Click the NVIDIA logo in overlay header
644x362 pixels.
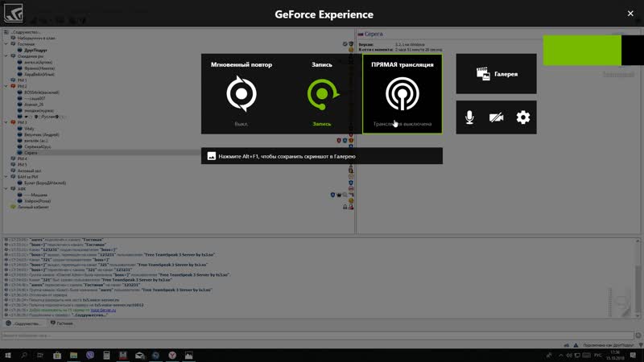pyautogui.click(x=14, y=13)
